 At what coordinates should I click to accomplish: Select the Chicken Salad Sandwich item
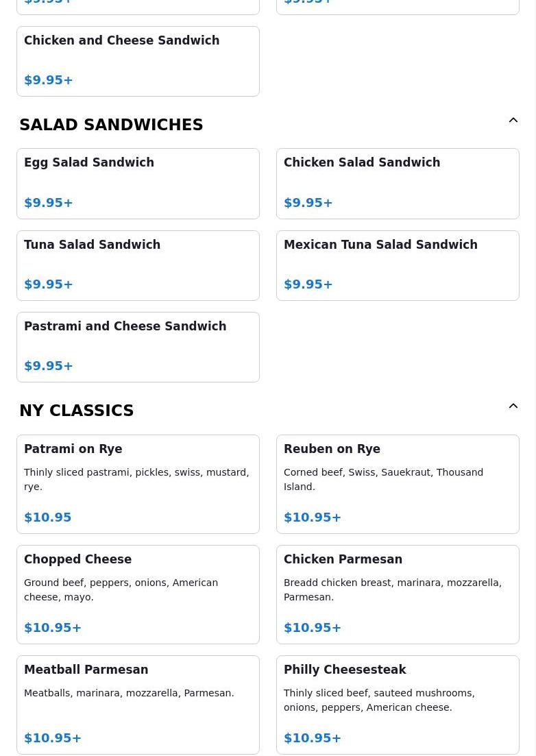(398, 183)
